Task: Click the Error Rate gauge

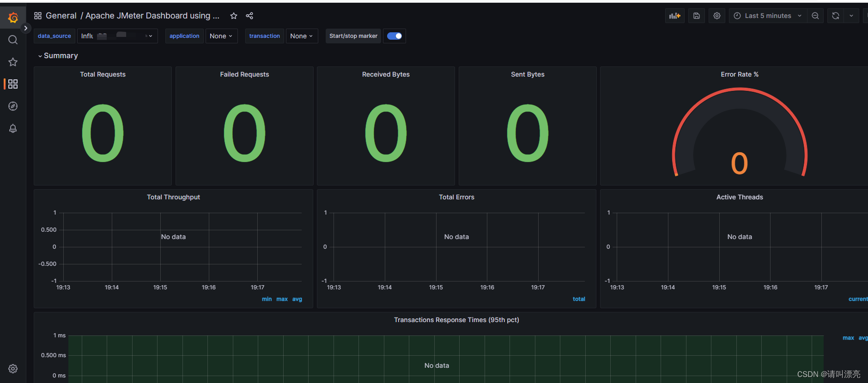Action: [740, 132]
